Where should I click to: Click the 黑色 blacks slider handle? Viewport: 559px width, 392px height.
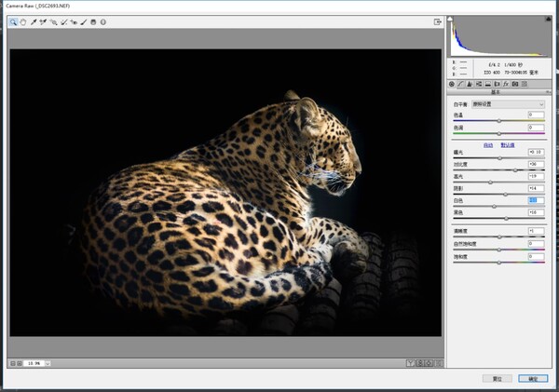pos(506,219)
